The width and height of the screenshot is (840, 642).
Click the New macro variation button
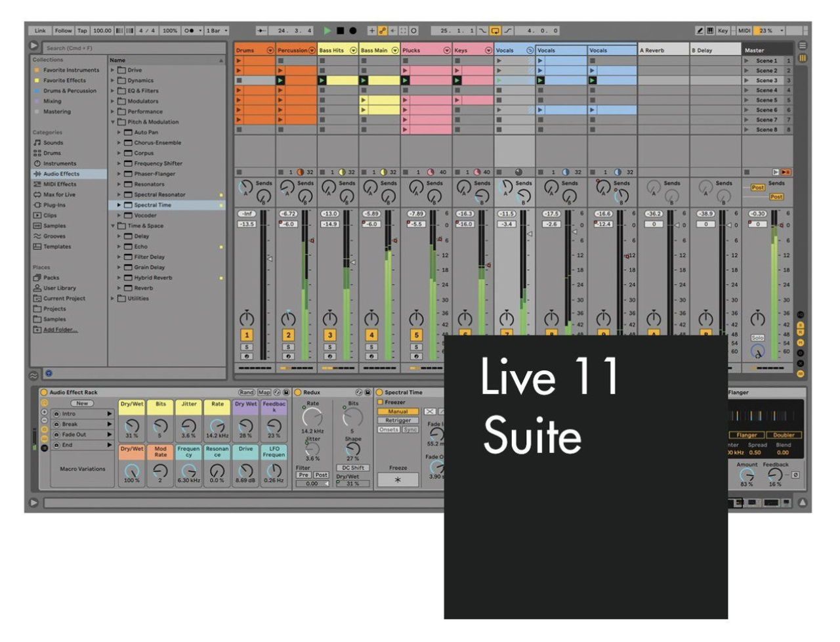(x=82, y=403)
